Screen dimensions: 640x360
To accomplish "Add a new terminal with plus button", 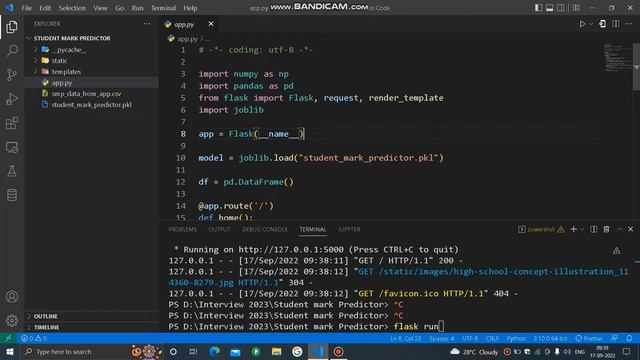I will (x=573, y=229).
